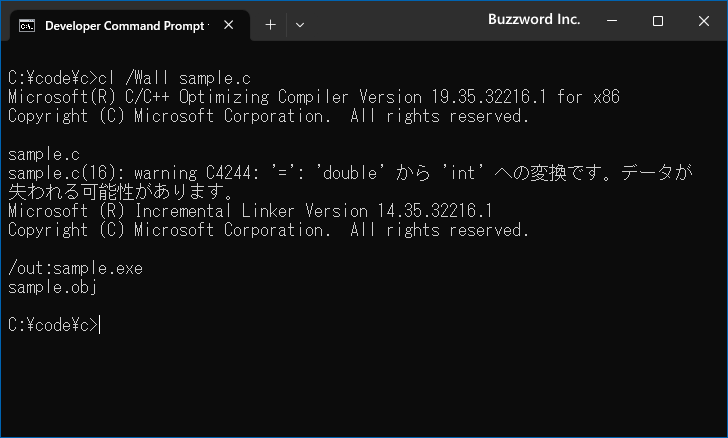
Task: Close the Developer Command Prompt tab
Action: point(228,25)
